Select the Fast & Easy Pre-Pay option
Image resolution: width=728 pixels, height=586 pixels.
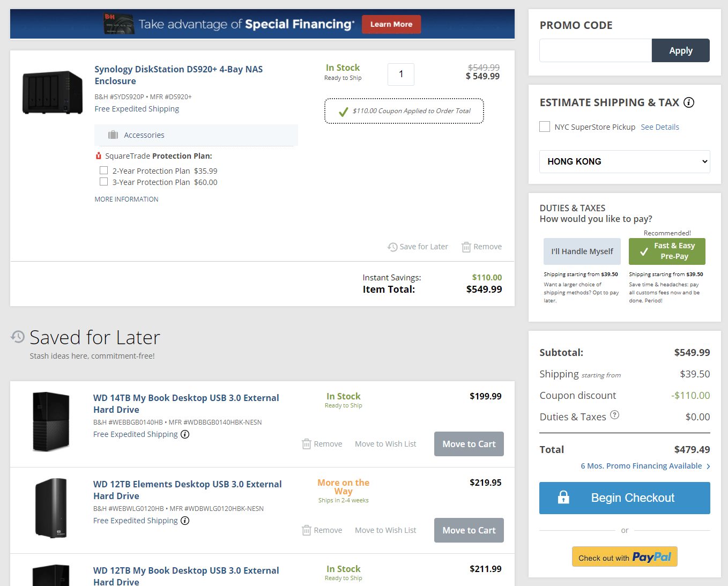click(x=667, y=251)
